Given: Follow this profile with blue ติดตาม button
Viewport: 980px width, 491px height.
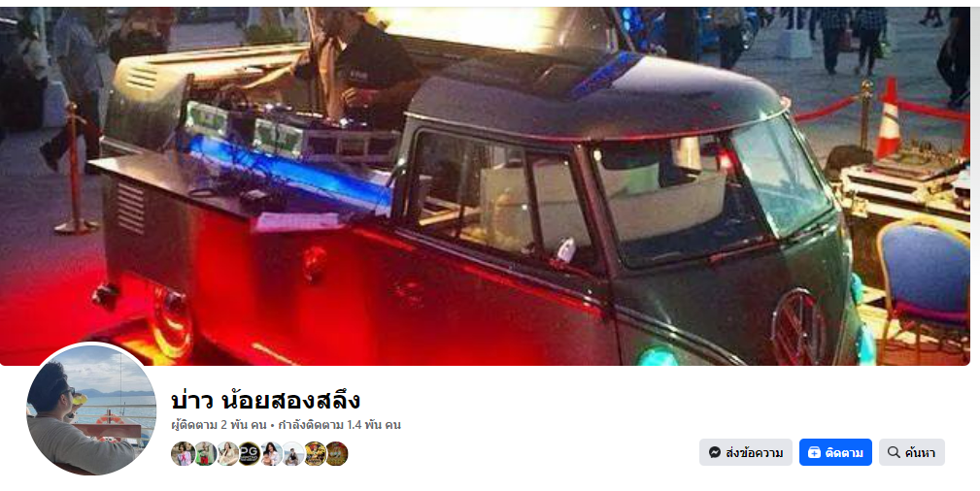Looking at the screenshot, I should [x=835, y=452].
